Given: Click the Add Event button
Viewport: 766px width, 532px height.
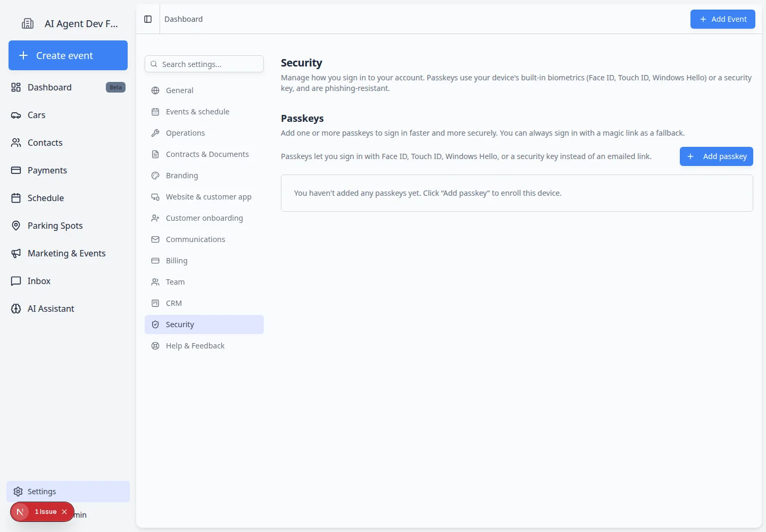Looking at the screenshot, I should 723,19.
